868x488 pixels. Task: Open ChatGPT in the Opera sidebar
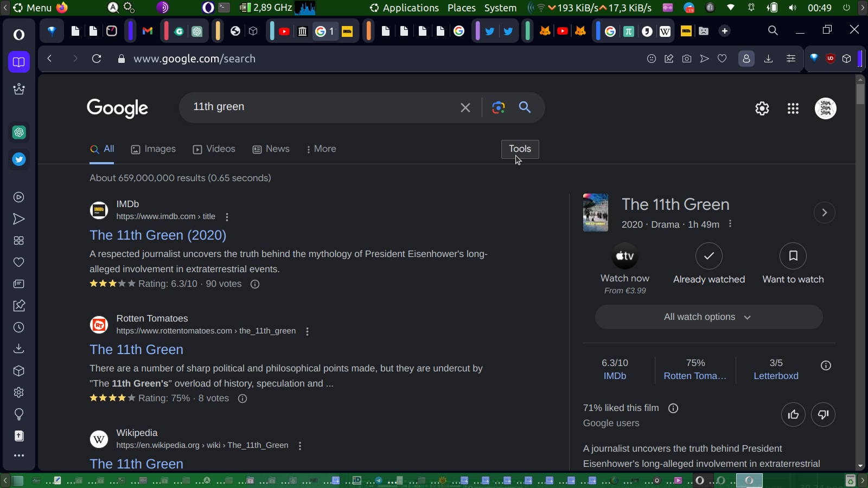coord(19,132)
